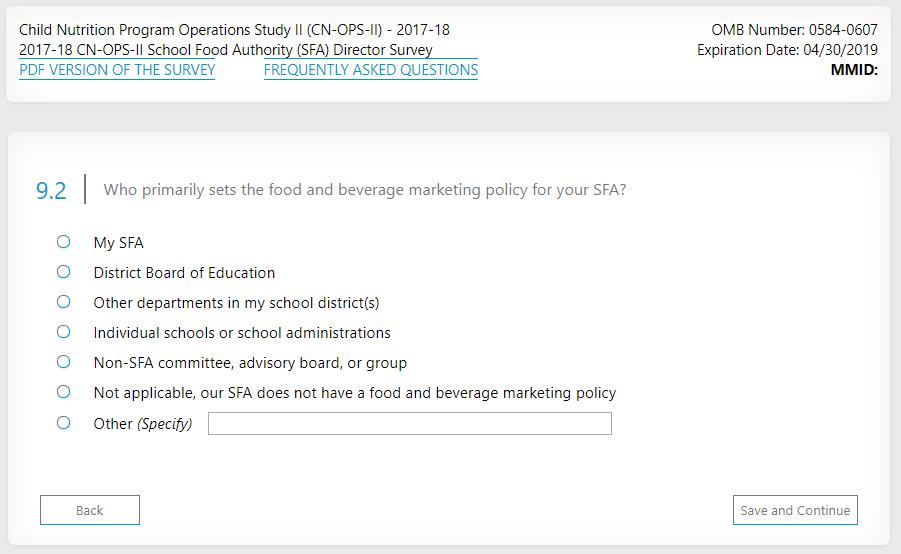The height and width of the screenshot is (554, 901).
Task: Click the 'Other (Specify)' label text
Action: (143, 424)
